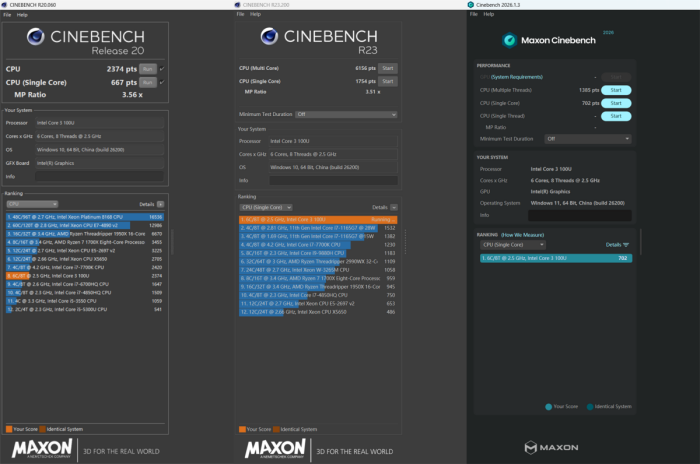This screenshot has width=700, height=464.
Task: Click the Cinebench R20 logo sphere icon
Action: point(35,37)
